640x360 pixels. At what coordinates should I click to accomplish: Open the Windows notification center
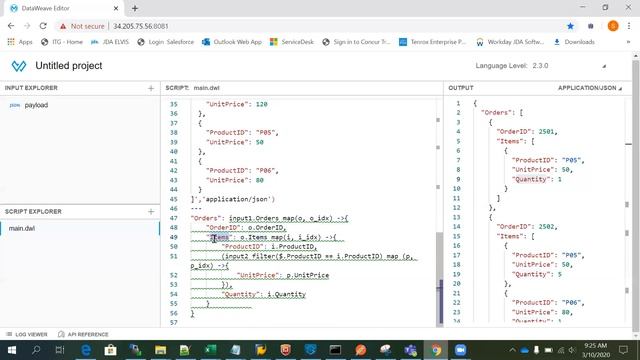(623, 350)
